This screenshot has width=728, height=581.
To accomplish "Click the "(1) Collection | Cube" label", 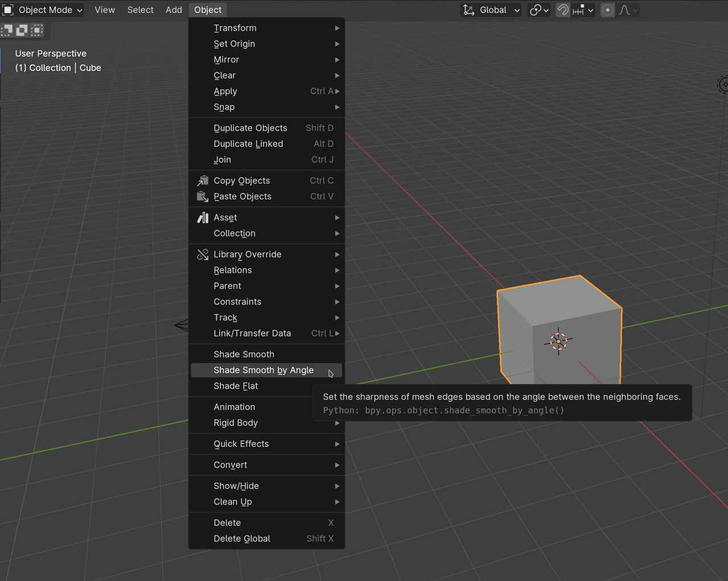I will tap(58, 68).
